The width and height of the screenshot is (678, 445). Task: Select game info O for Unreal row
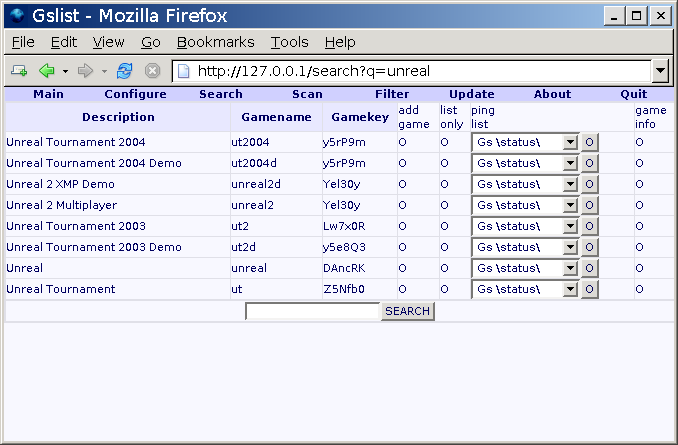click(639, 268)
